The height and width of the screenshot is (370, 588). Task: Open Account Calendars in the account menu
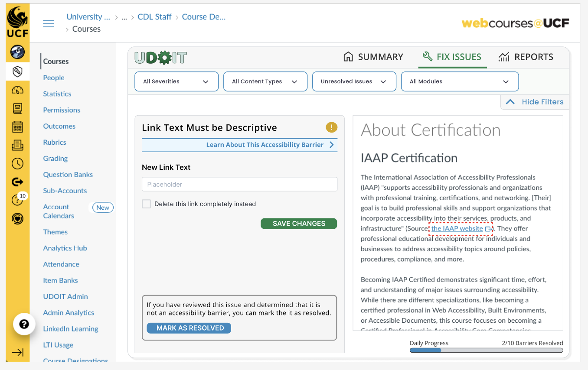[59, 211]
